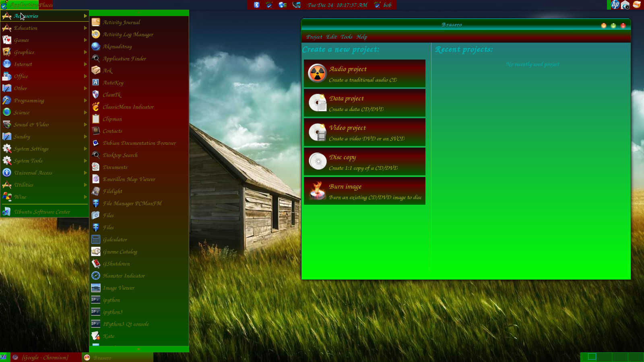Expand the Universal Access category
Image resolution: width=644 pixels, height=362 pixels.
[44, 173]
